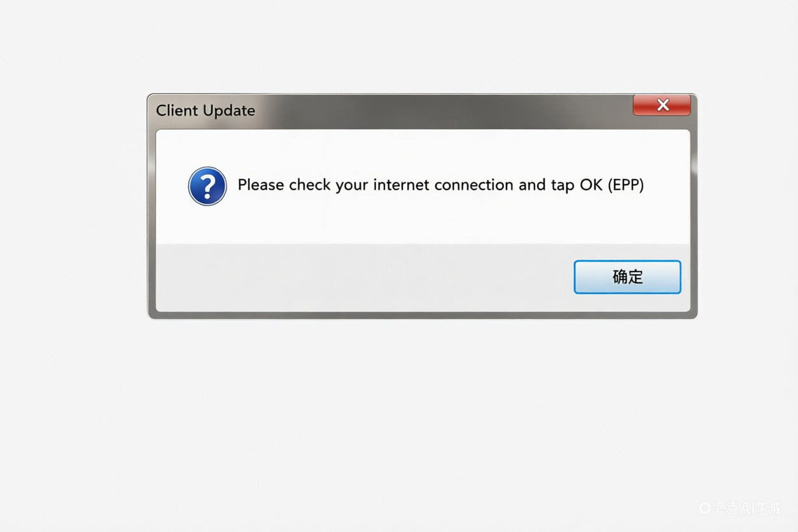Select the round help symbol beside the message

207,186
